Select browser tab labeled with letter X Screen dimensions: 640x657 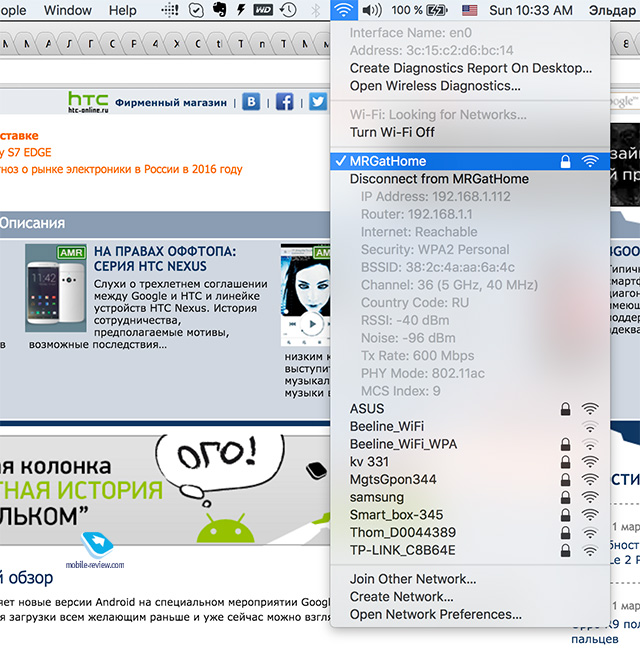point(176,44)
